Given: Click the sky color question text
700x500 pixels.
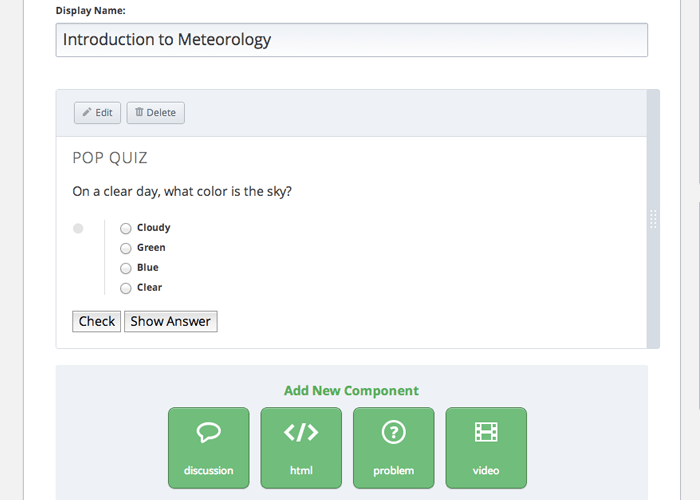Looking at the screenshot, I should (x=182, y=191).
